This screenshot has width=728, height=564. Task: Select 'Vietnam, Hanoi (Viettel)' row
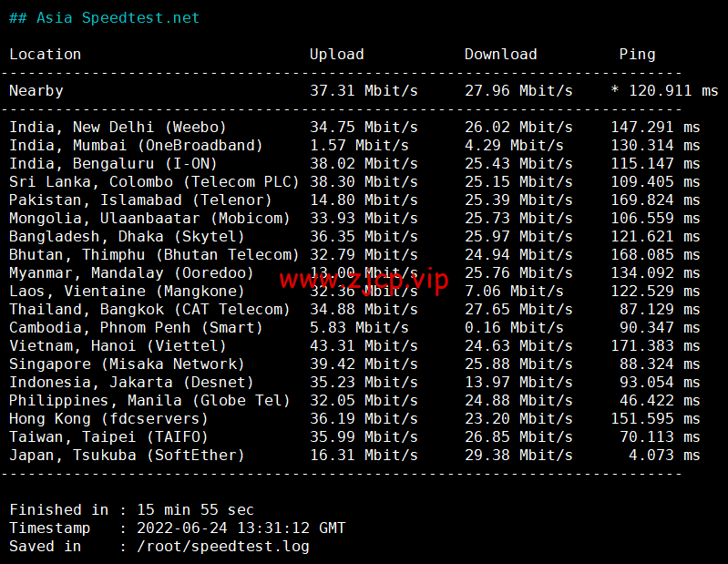[x=354, y=346]
